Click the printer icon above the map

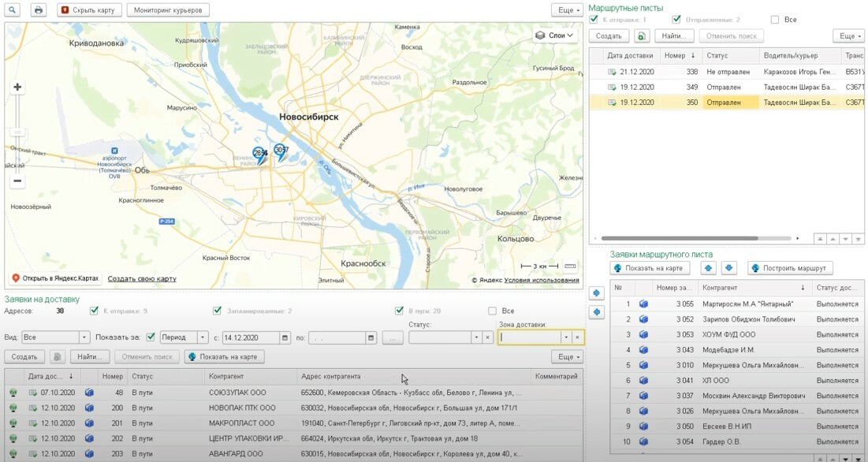tap(38, 10)
